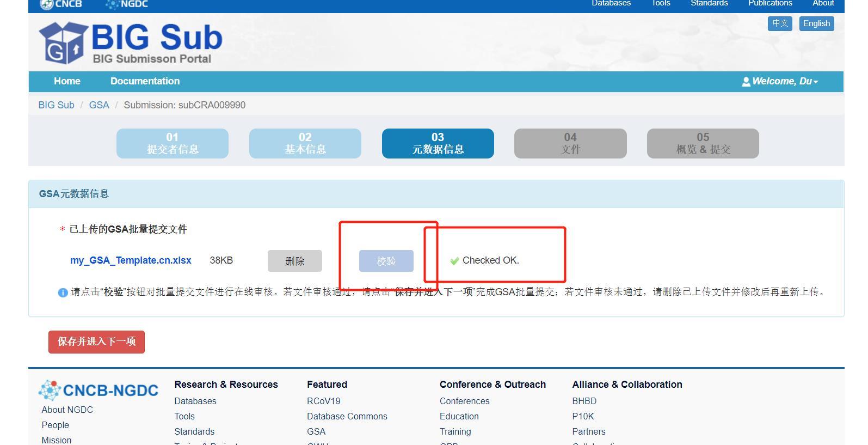Click the NGDC logo in top bar
The image size is (868, 445).
[126, 4]
